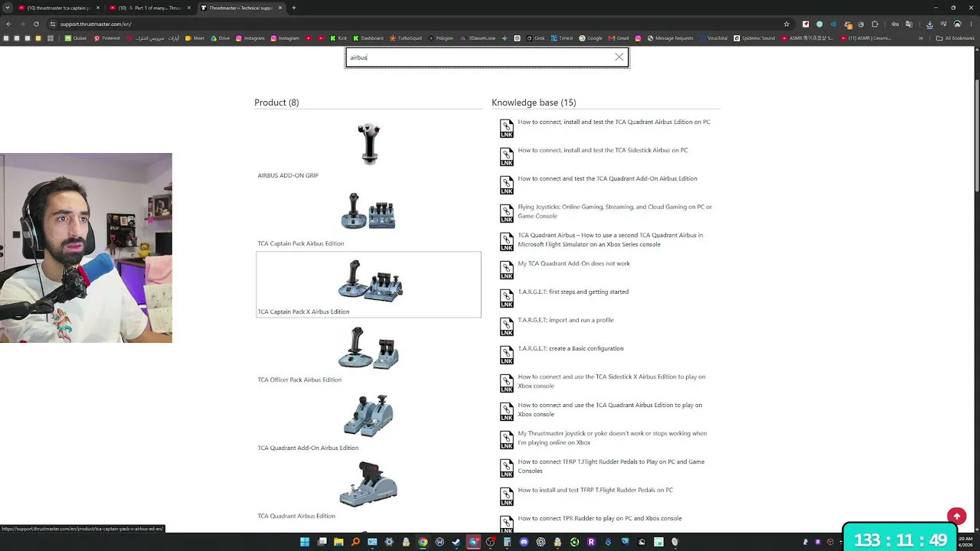The image size is (980, 551).
Task: Open the Grok bookmark
Action: pyautogui.click(x=535, y=37)
